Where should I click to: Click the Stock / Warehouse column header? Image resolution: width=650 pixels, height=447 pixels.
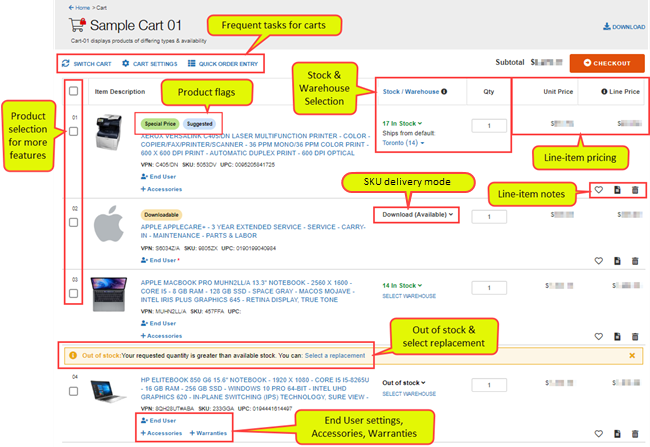(411, 91)
